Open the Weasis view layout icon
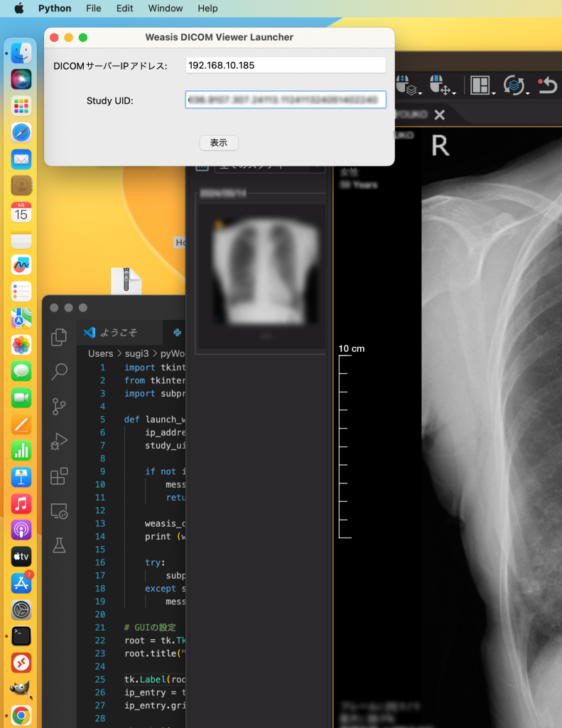 coord(480,85)
